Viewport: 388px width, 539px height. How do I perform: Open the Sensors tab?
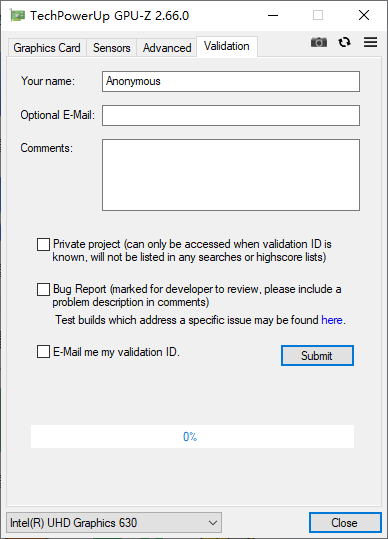click(111, 47)
